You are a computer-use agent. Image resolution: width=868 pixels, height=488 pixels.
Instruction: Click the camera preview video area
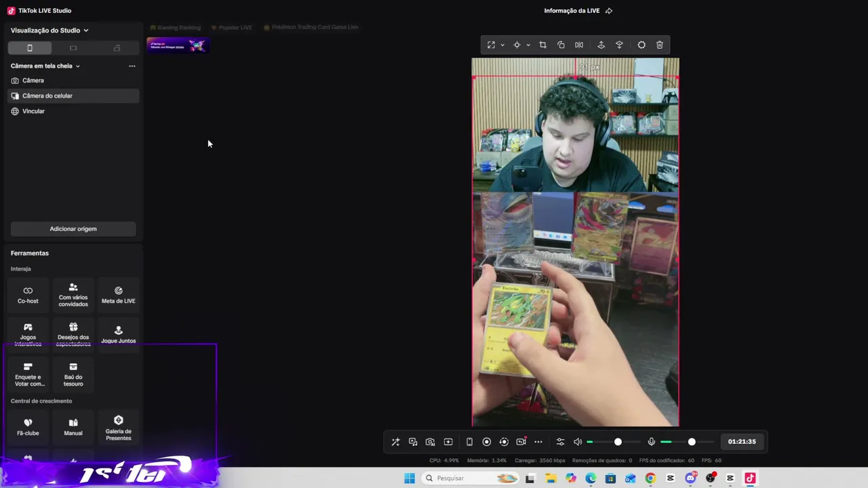click(575, 242)
